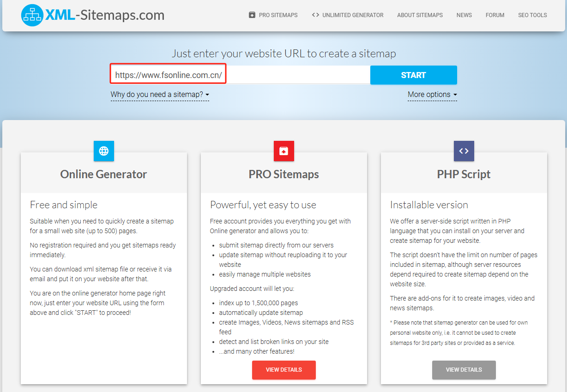Click the 'Installable version' subheading

point(429,205)
